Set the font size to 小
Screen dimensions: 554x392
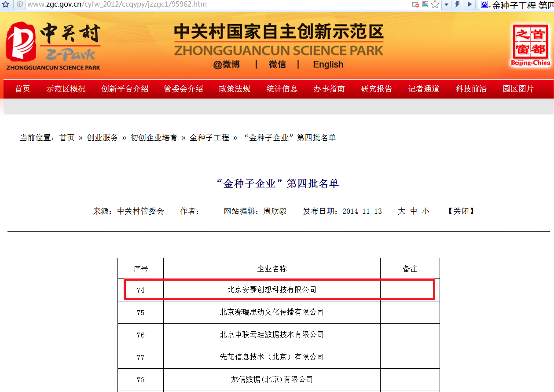(x=426, y=211)
